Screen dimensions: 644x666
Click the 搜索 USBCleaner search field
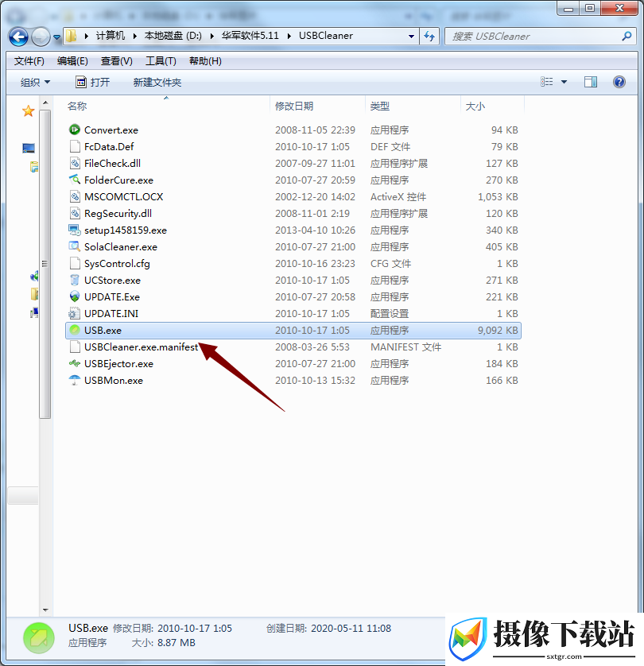tap(533, 36)
